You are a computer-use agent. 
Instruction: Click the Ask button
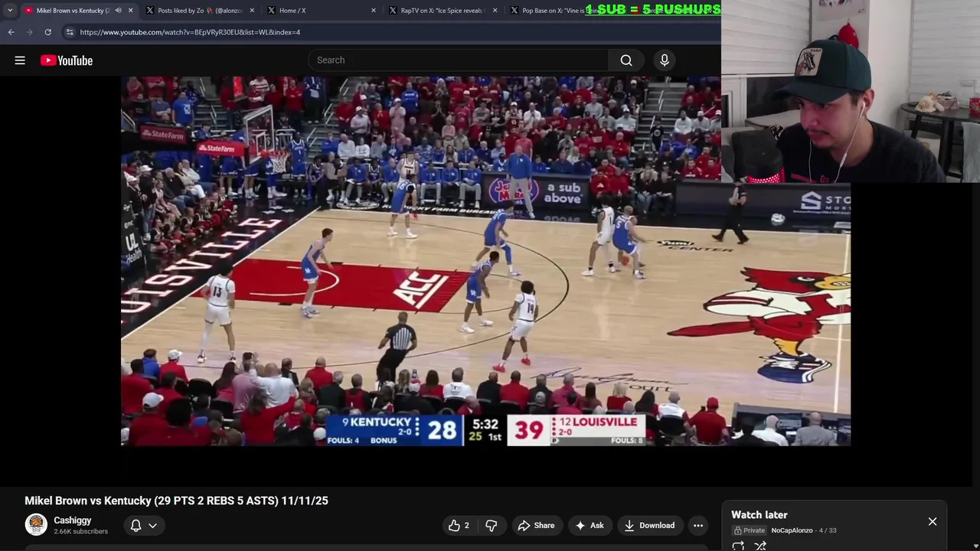pos(590,526)
